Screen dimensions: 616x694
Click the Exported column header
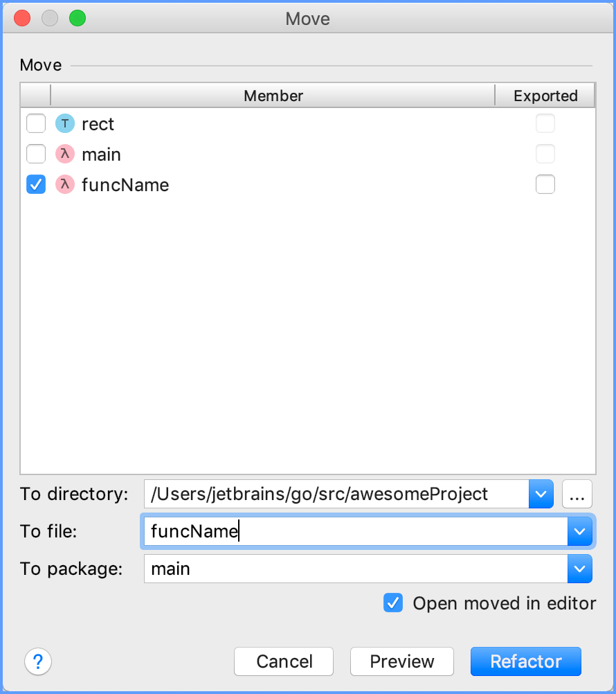click(545, 96)
